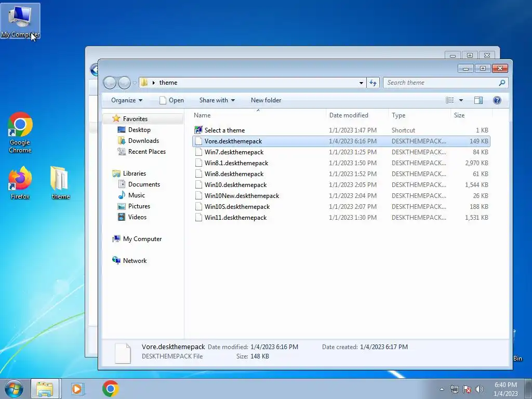Click New folder button
The width and height of the screenshot is (532, 399).
pos(266,100)
